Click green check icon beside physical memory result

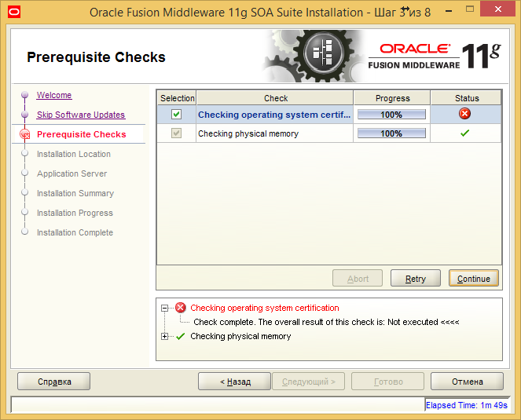coord(181,336)
